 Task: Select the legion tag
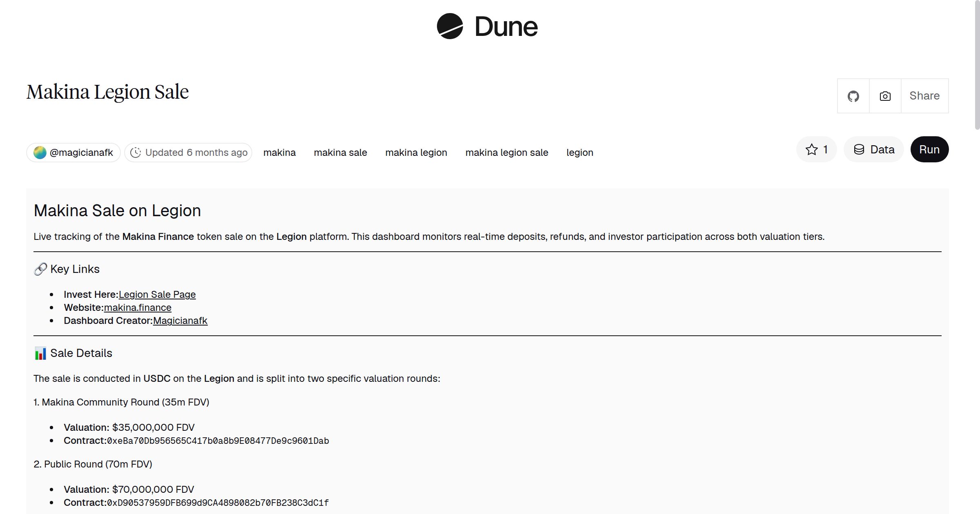tap(580, 153)
